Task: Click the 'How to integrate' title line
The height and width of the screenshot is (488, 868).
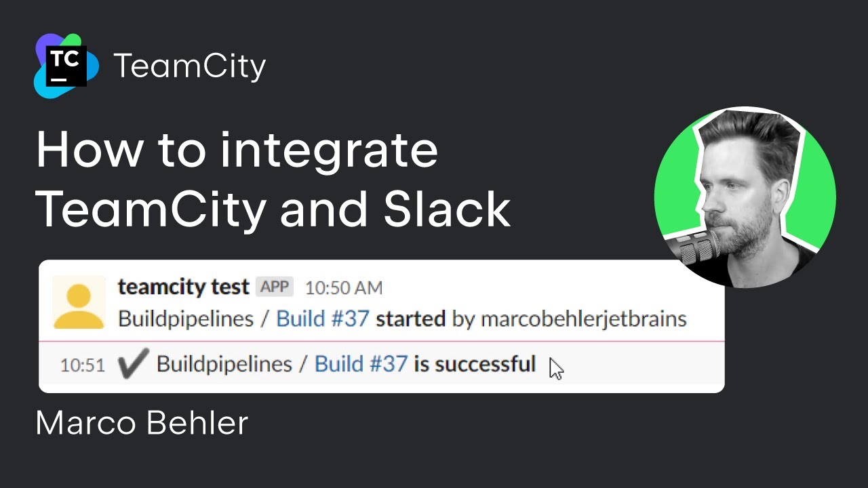Action: click(237, 150)
